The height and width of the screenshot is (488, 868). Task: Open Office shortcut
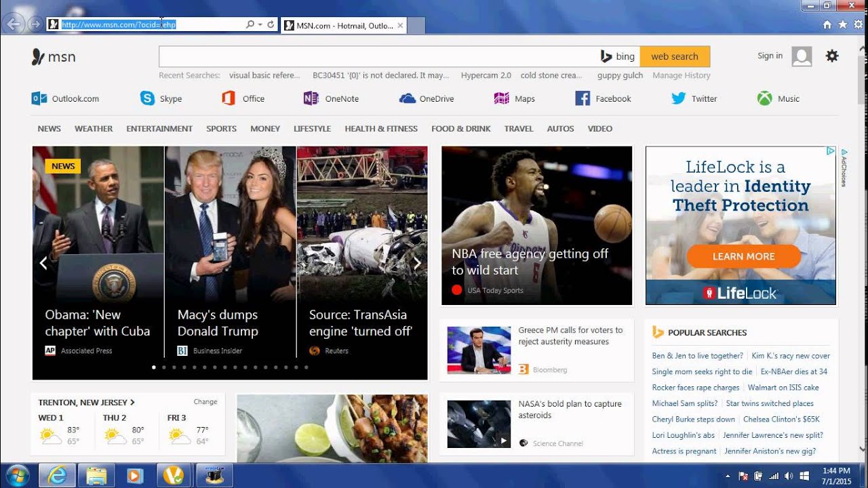point(243,98)
